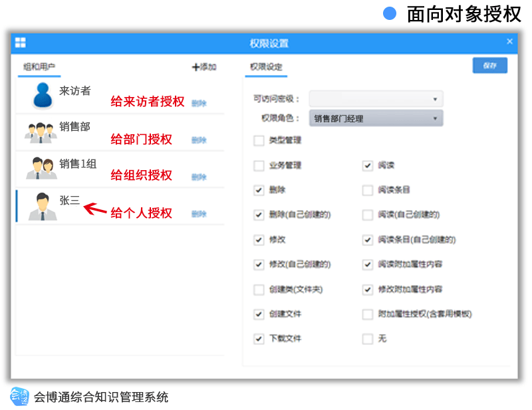Uncheck the 阅读条目(自己创建的) checkbox

368,240
